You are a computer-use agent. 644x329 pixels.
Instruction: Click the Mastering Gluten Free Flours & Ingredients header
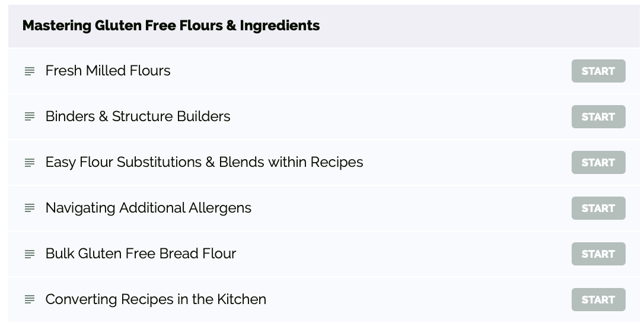pos(171,26)
